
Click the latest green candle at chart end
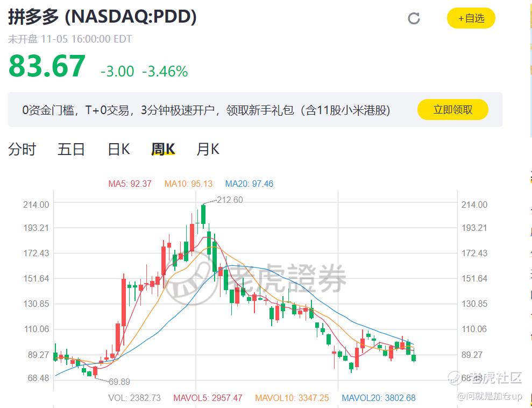pos(414,357)
